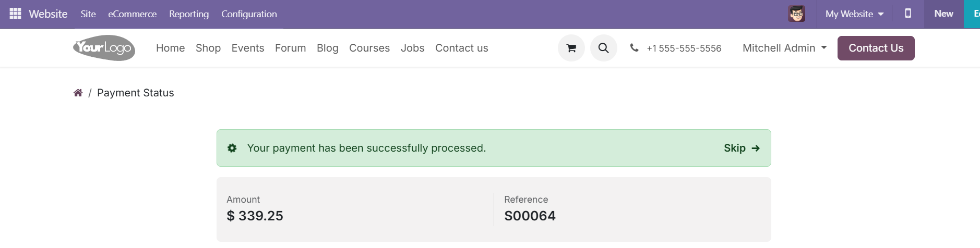The height and width of the screenshot is (248, 980).
Task: Click the YourLogo site logo
Action: [x=104, y=48]
